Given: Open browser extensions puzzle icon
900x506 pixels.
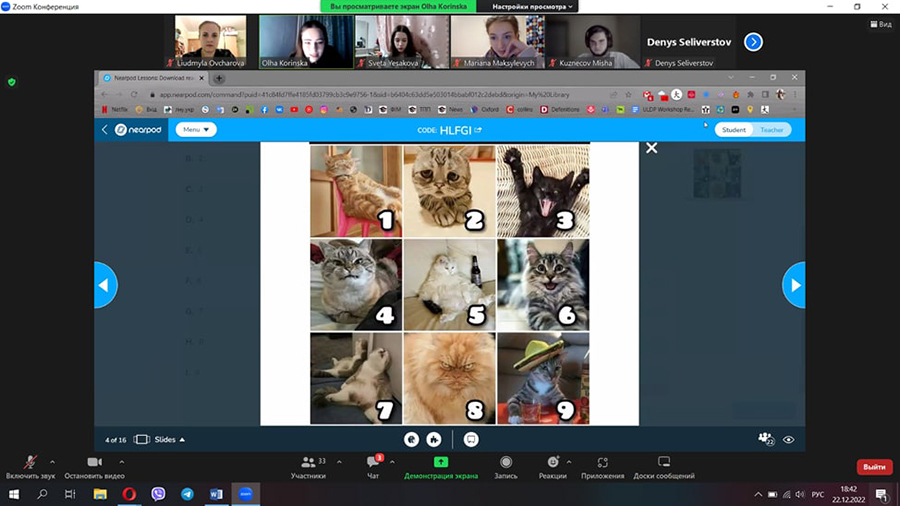Looking at the screenshot, I should [750, 95].
